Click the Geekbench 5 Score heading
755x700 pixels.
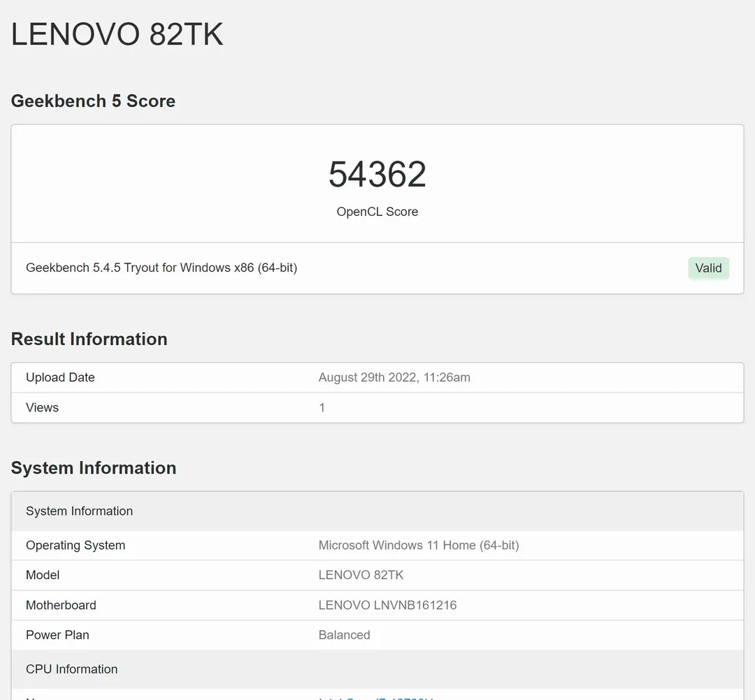pos(93,101)
